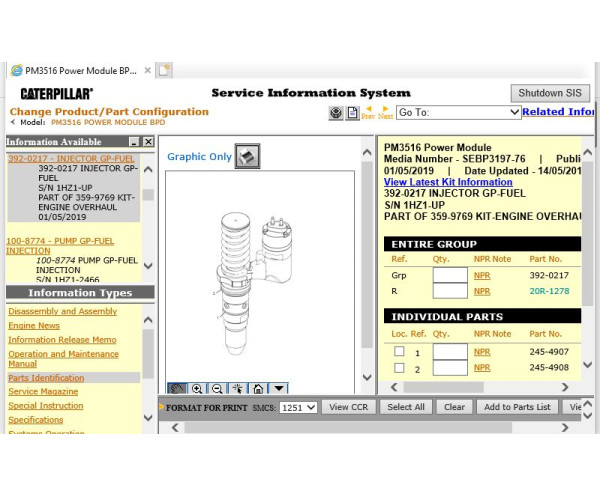Open the SMCS 1251 dropdown
Screen dimensions: 600x497
point(298,407)
